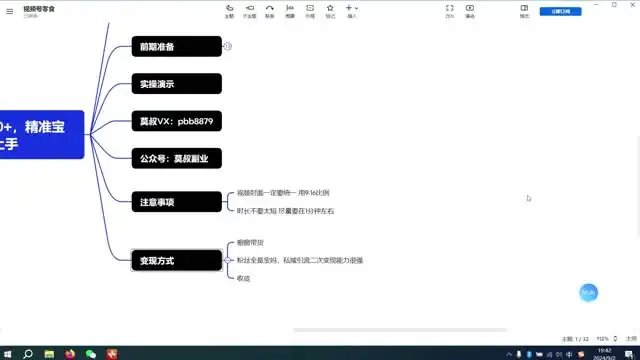The height and width of the screenshot is (360, 640).
Task: Click the middle long subtopic under 变现方式
Action: [300, 260]
